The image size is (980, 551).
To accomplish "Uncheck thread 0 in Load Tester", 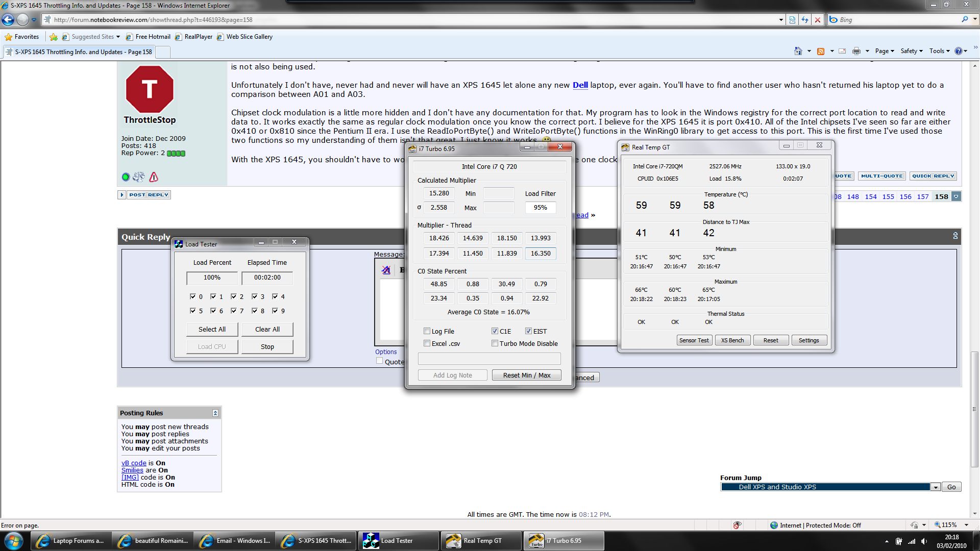I will tap(193, 296).
